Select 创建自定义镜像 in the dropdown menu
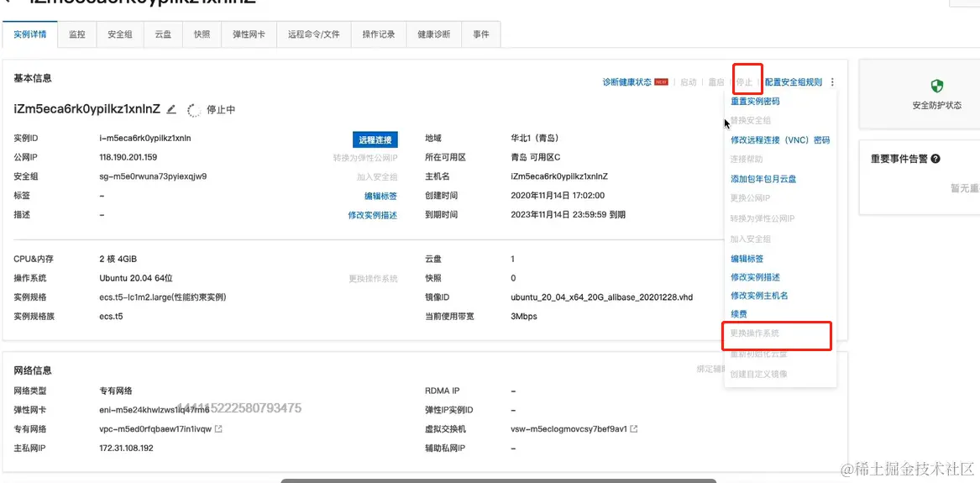 pyautogui.click(x=759, y=375)
